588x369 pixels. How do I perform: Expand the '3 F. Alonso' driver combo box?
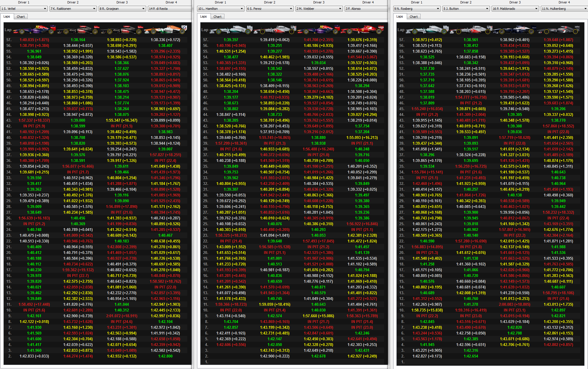[365, 9]
